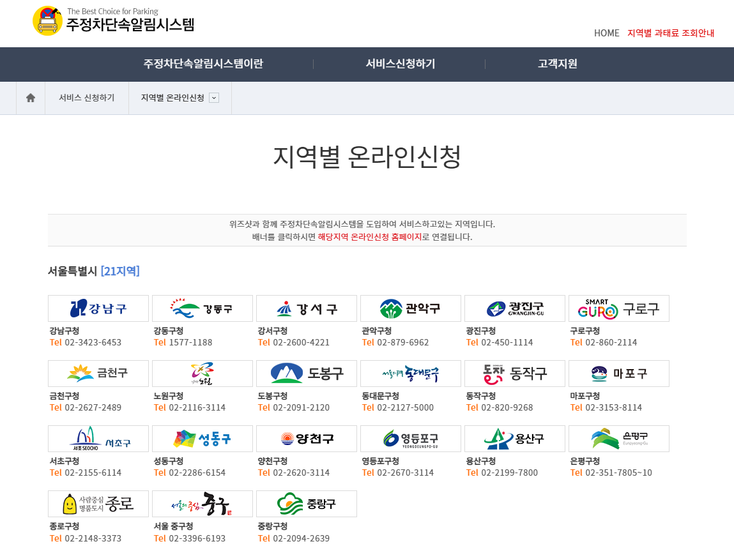Screen dimensions: 734x560
Task: Click the 중랑구청 office name
Action: pos(272,526)
